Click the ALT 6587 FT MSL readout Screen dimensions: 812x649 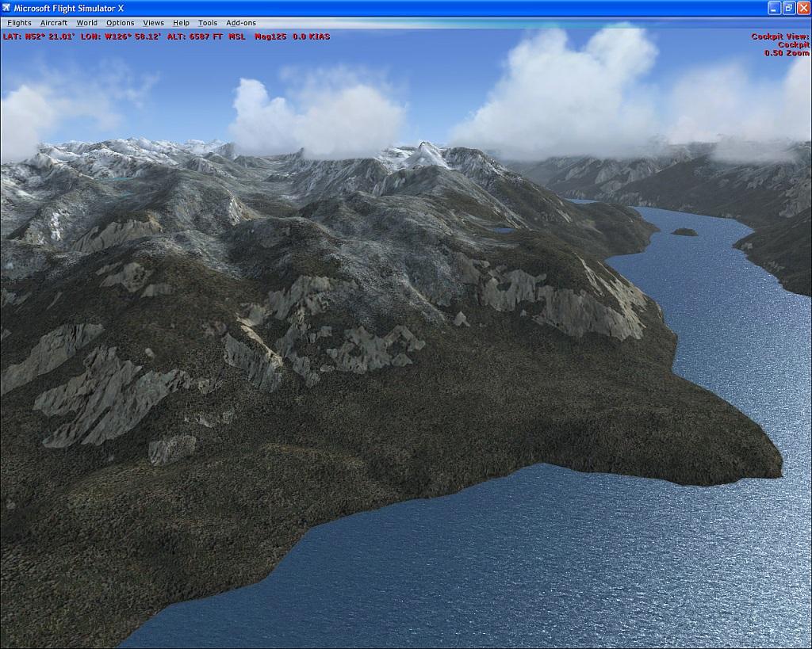click(x=206, y=36)
